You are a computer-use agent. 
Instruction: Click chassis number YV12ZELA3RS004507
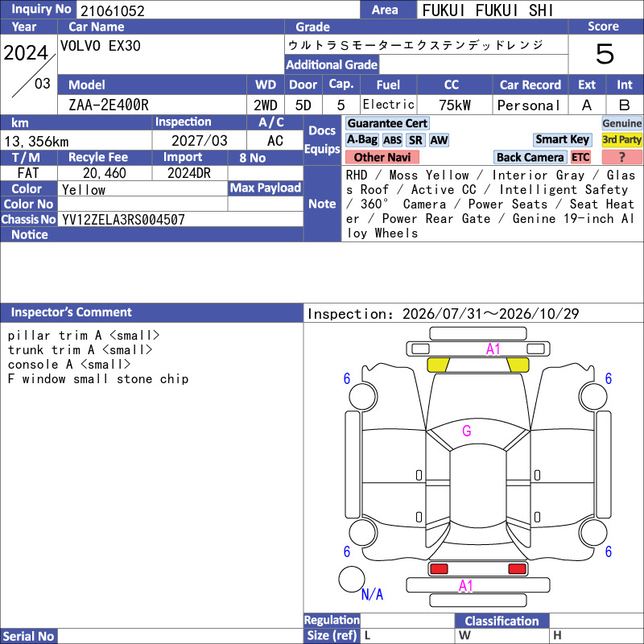pyautogui.click(x=123, y=220)
